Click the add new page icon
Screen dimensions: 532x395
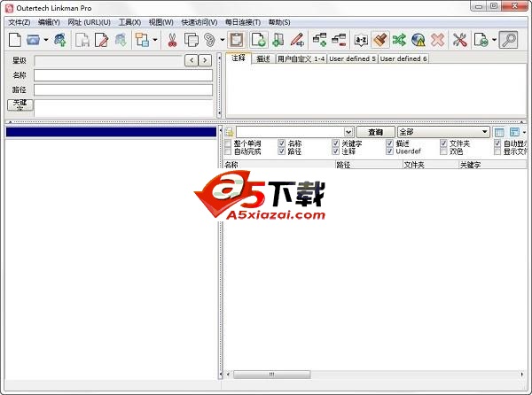click(258, 40)
